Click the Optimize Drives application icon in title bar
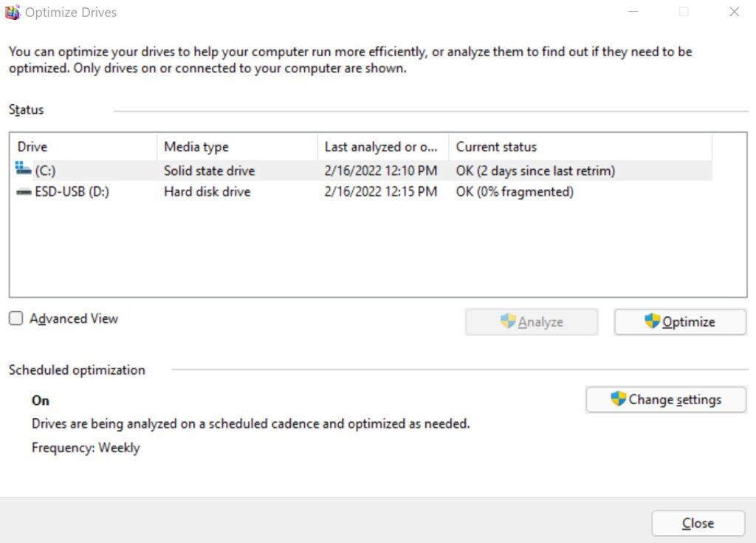756x543 pixels. (x=13, y=12)
